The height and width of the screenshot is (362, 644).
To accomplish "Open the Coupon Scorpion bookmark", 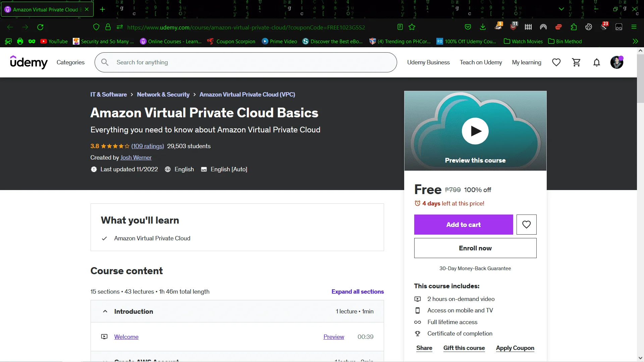I will [x=231, y=42].
